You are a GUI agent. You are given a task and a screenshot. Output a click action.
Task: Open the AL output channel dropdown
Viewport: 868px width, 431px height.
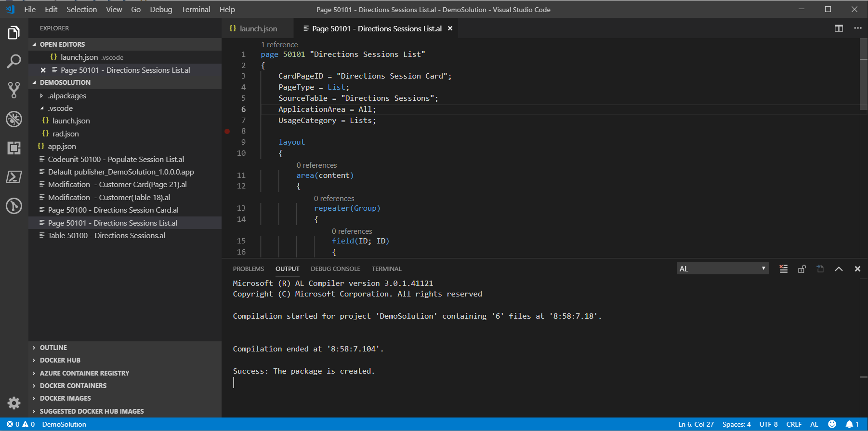723,269
